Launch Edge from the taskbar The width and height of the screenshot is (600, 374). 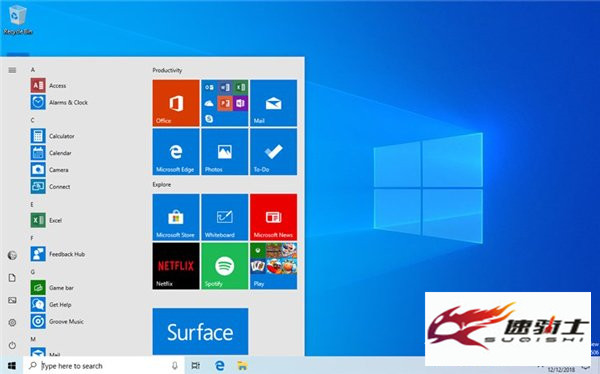click(220, 366)
